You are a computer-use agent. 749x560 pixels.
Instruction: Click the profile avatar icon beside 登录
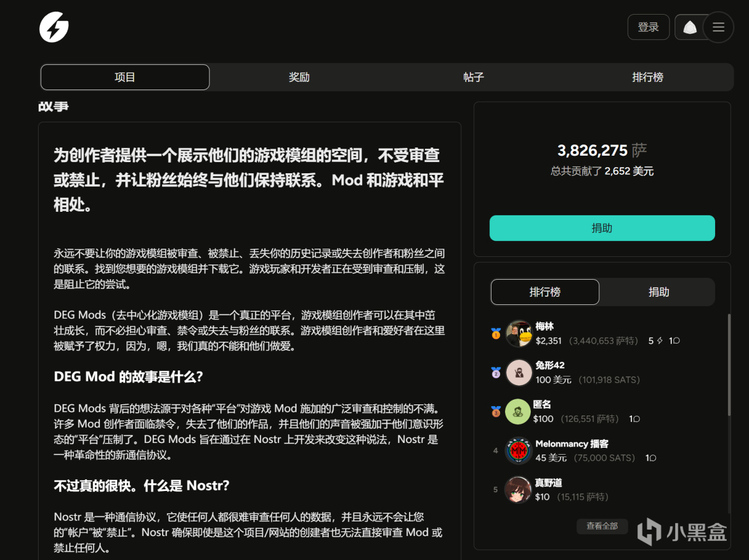690,28
